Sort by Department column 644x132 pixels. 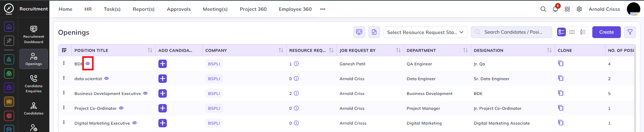pos(465,50)
